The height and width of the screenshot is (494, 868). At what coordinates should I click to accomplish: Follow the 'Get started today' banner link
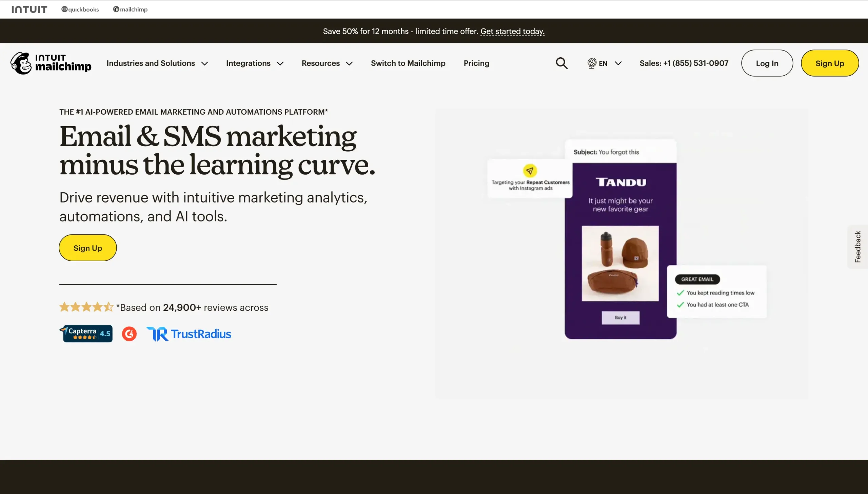pos(512,31)
